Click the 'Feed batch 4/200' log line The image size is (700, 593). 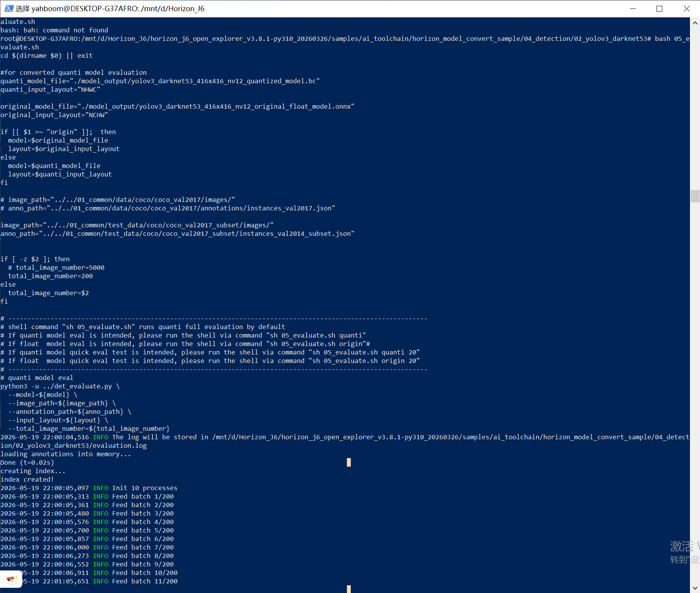point(87,522)
